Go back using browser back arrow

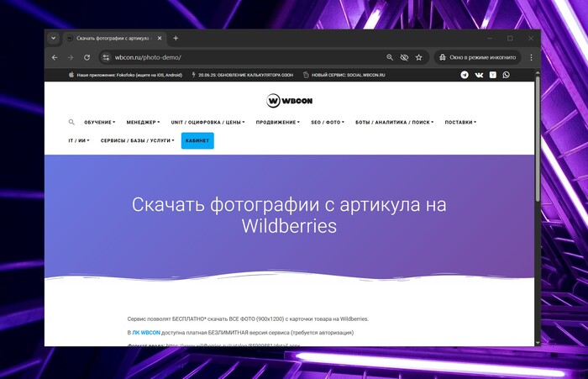pyautogui.click(x=55, y=57)
